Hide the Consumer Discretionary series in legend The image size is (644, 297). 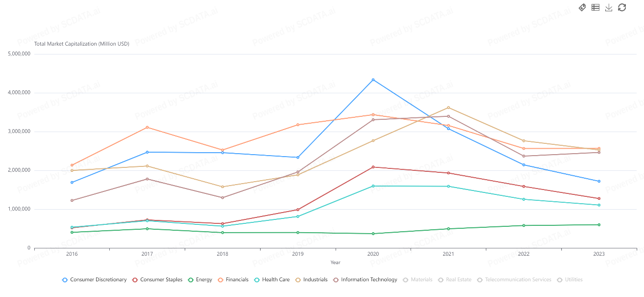pyautogui.click(x=94, y=280)
